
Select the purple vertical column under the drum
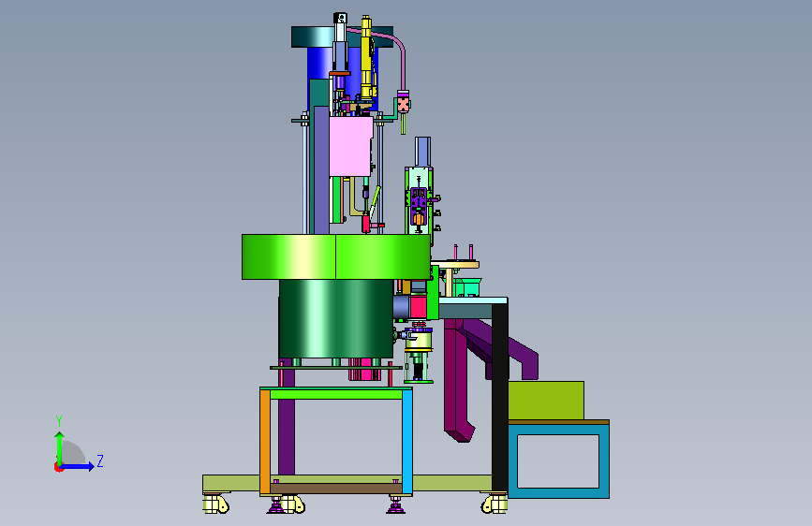click(x=287, y=437)
